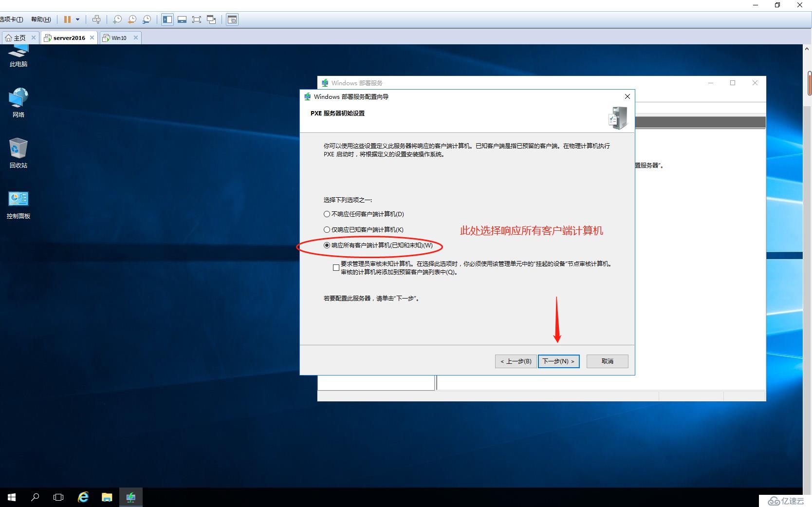Enter full screen mode
The height and width of the screenshot is (507, 812).
click(197, 19)
